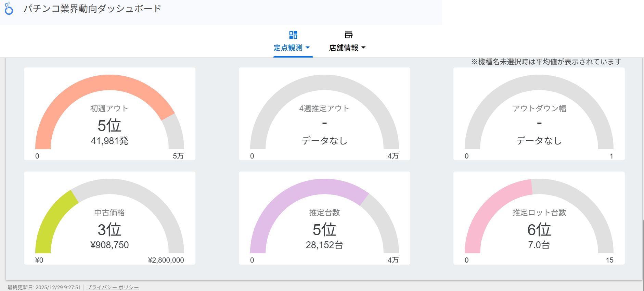Image resolution: width=644 pixels, height=291 pixels.
Task: Click the purple arc of 推定台数 gauge
Action: click(301, 190)
